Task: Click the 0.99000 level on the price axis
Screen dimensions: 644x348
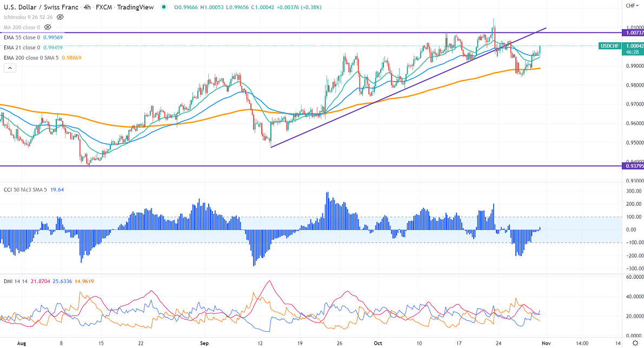Action: coord(635,65)
